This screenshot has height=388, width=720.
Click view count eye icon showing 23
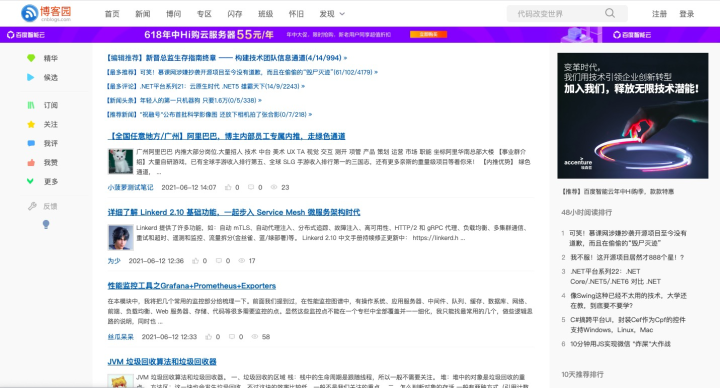[274, 187]
